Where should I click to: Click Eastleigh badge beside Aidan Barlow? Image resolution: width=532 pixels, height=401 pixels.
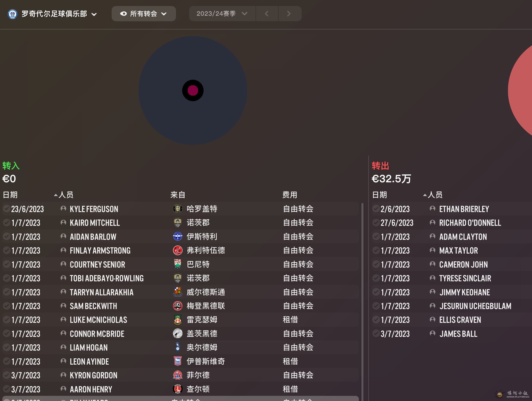tap(178, 236)
